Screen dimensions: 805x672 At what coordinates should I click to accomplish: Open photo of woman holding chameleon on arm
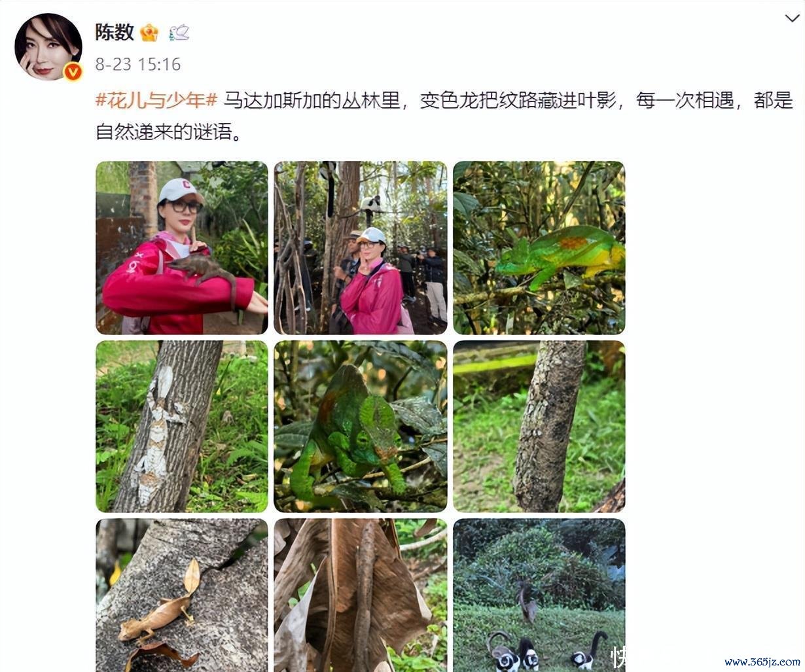point(182,248)
